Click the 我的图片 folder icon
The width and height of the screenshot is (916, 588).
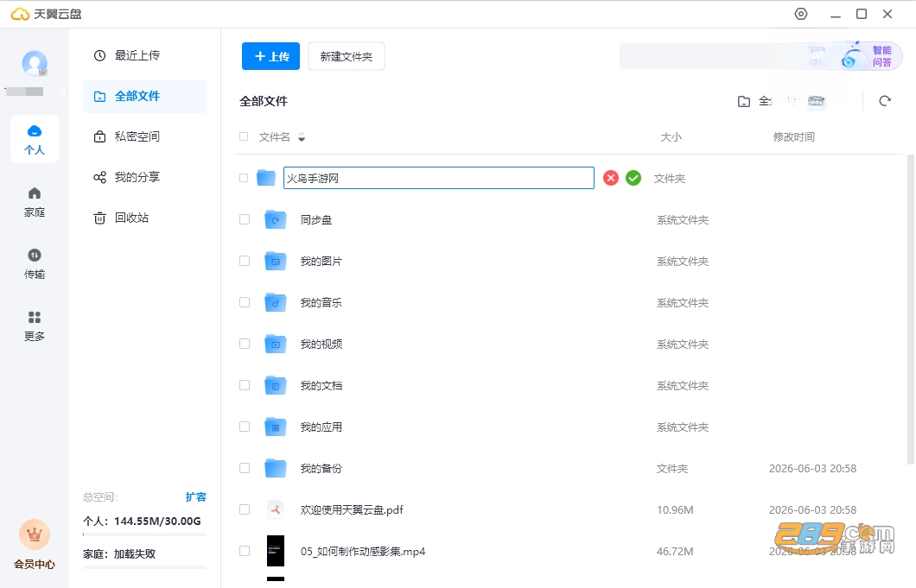click(x=275, y=261)
